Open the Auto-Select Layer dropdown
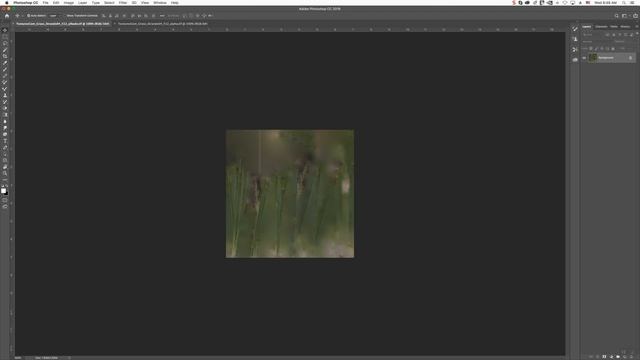The image size is (640, 360). click(55, 16)
